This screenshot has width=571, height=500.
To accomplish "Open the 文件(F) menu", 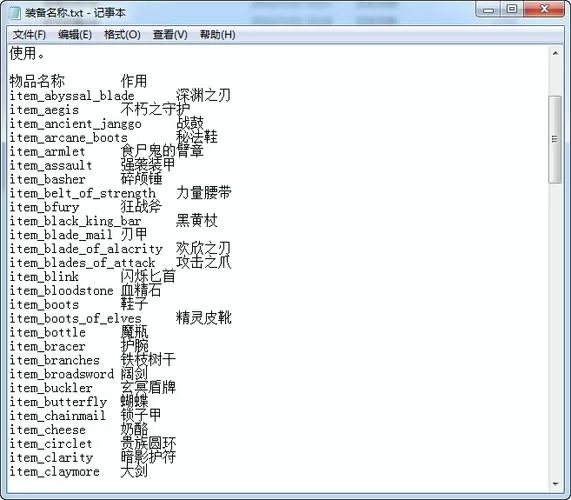I will coord(29,35).
